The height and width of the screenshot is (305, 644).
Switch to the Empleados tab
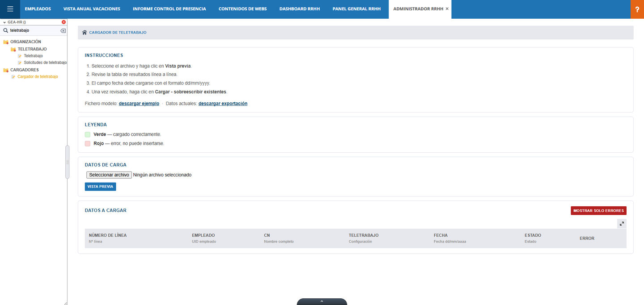click(x=38, y=9)
